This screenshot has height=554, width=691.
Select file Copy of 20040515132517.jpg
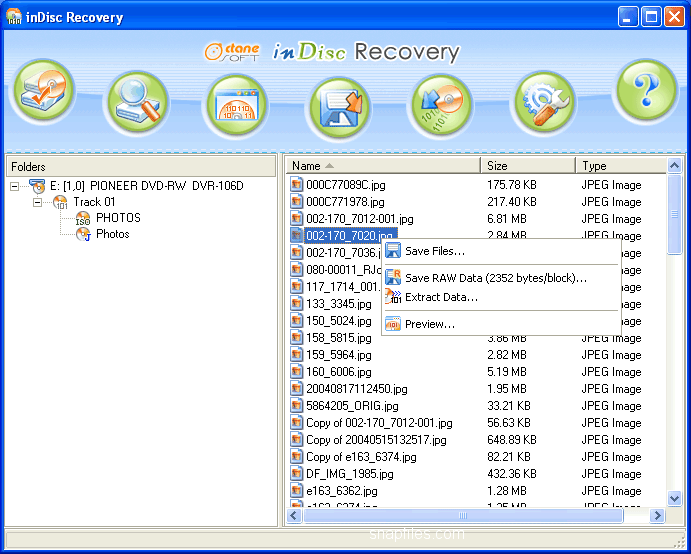376,440
